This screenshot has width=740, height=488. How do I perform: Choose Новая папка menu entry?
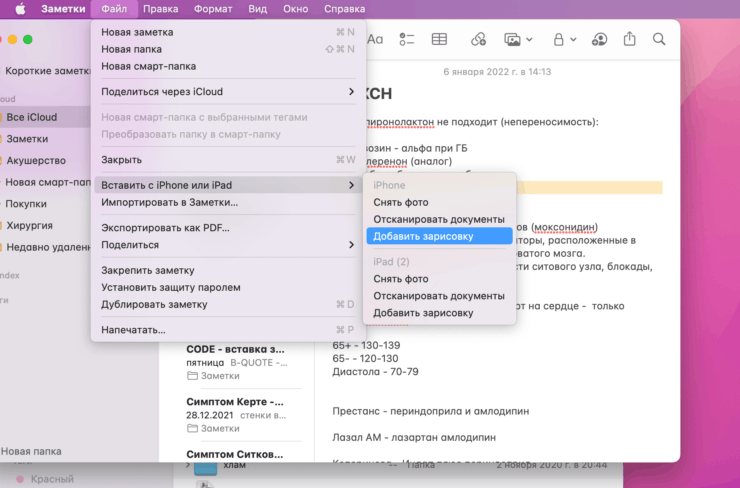click(228, 49)
